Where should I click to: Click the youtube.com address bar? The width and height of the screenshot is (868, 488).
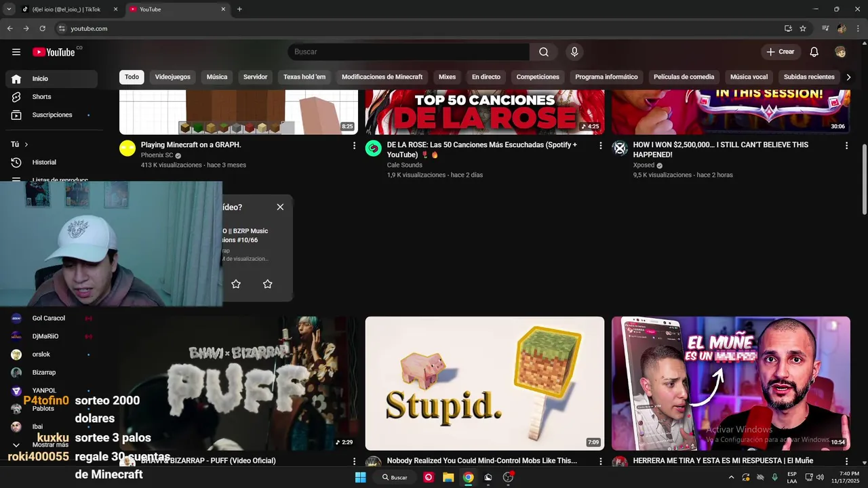coord(417,28)
